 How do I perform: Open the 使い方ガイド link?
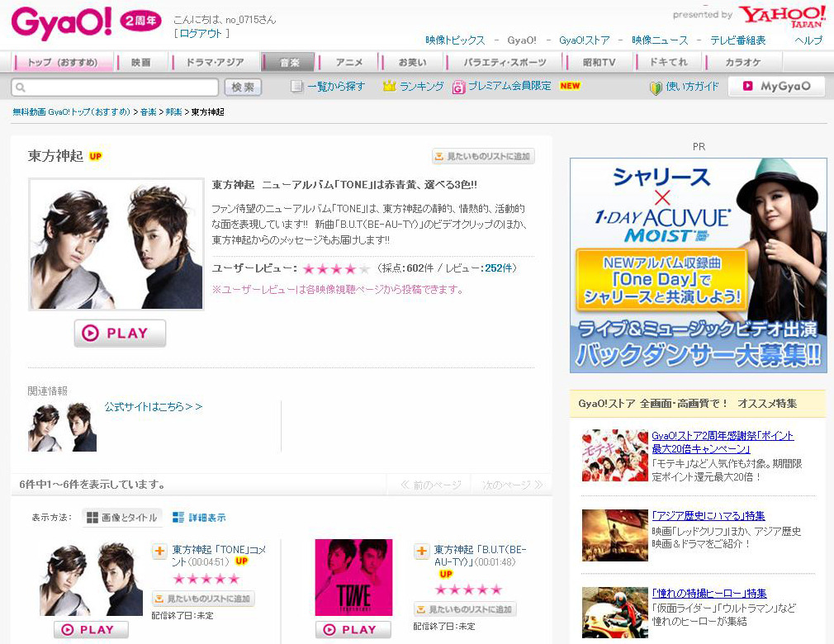692,86
